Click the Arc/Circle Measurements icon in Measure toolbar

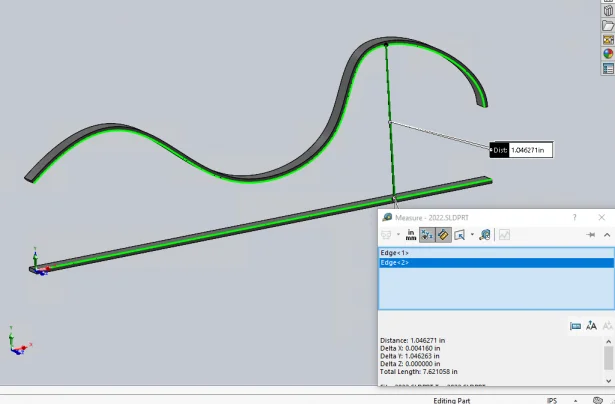coord(386,235)
